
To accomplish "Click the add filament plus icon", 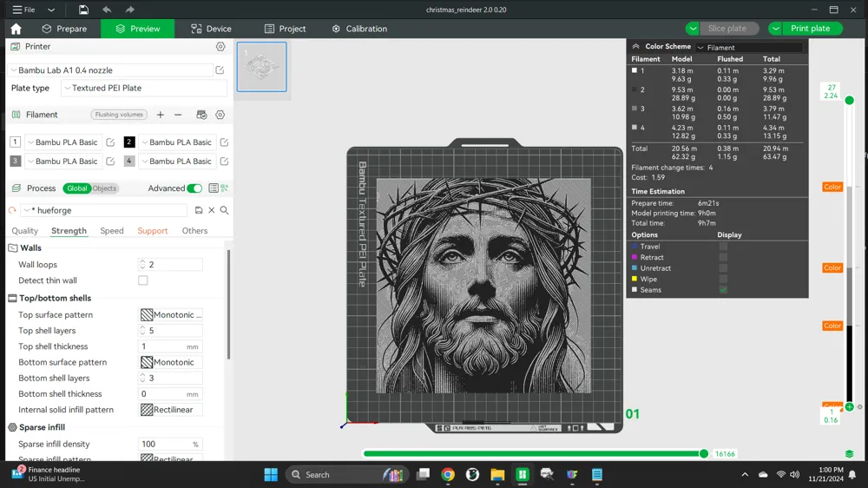I will coord(161,115).
